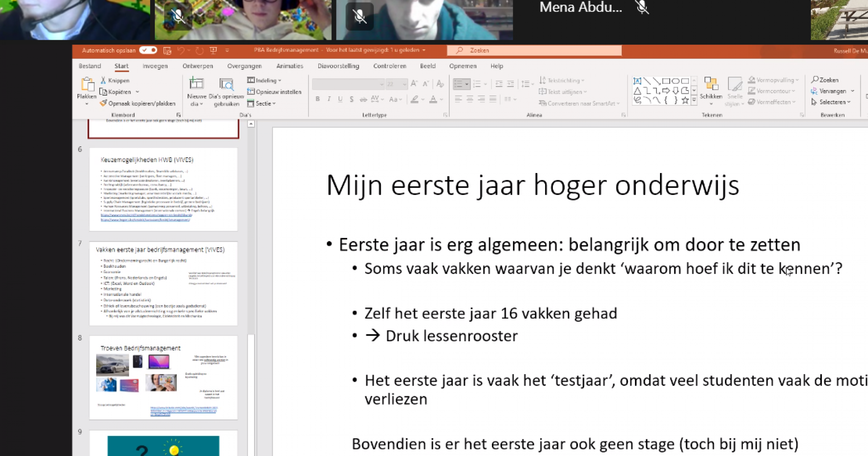Increase font size with larger A icon
This screenshot has width=868, height=456.
pyautogui.click(x=414, y=84)
